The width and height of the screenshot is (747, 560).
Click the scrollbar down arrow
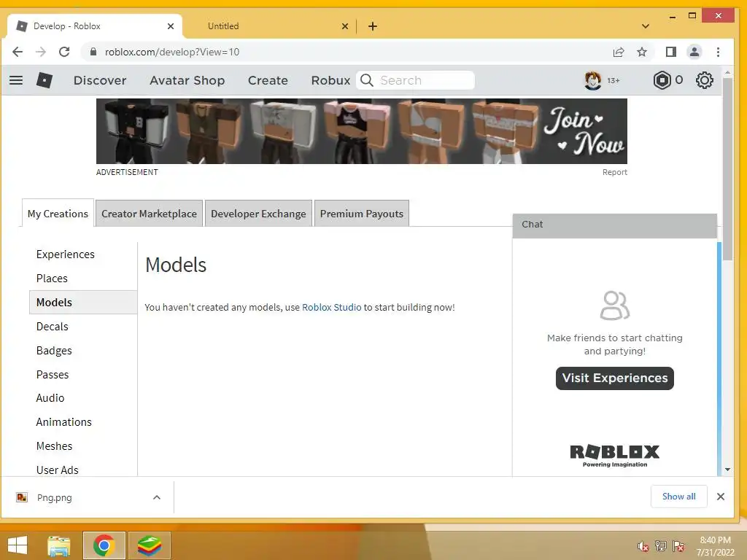tap(727, 470)
